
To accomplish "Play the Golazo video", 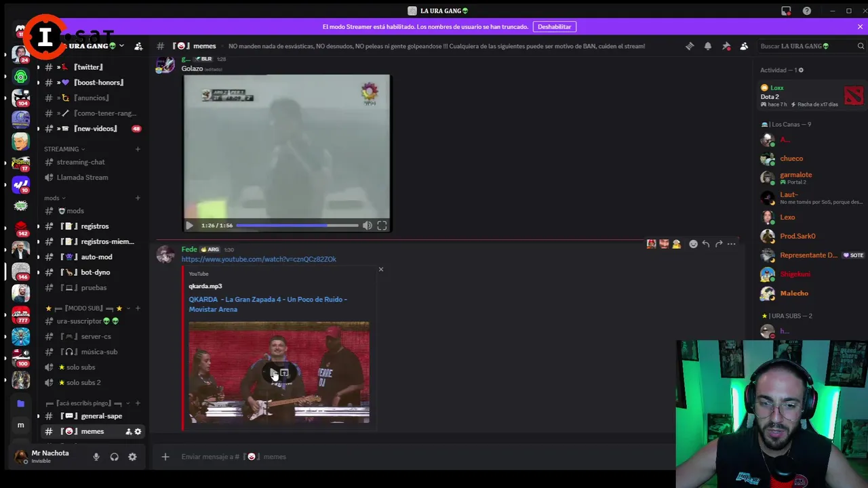I will point(189,226).
